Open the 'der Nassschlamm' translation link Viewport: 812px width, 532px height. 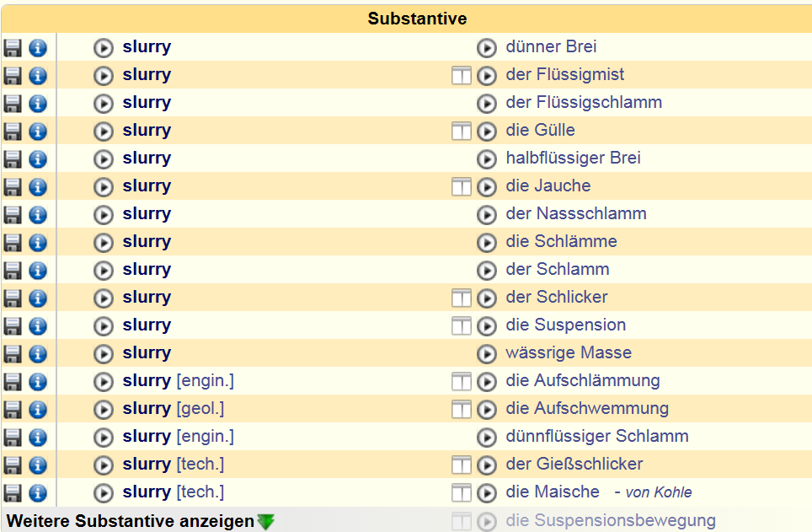[576, 213]
